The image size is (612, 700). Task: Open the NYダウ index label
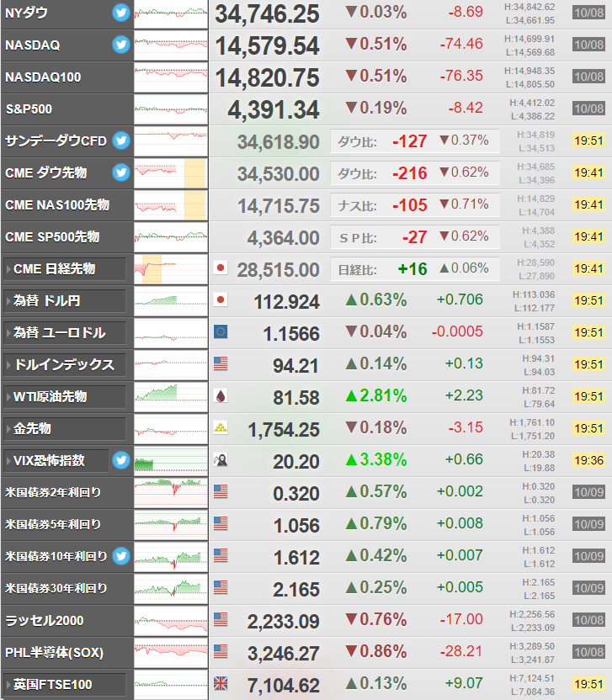click(x=26, y=13)
